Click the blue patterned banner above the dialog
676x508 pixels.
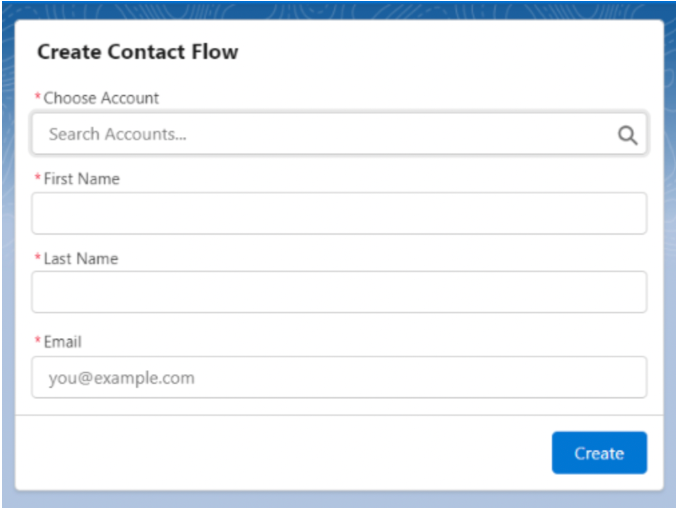339,10
